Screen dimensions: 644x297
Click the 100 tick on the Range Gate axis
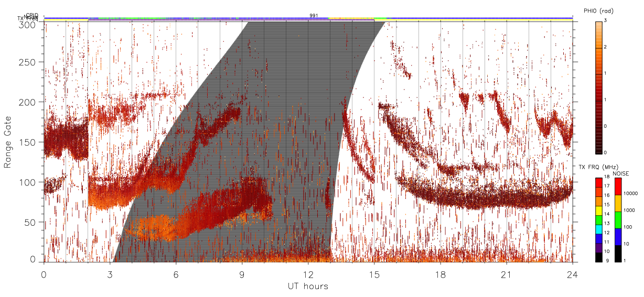click(28, 182)
